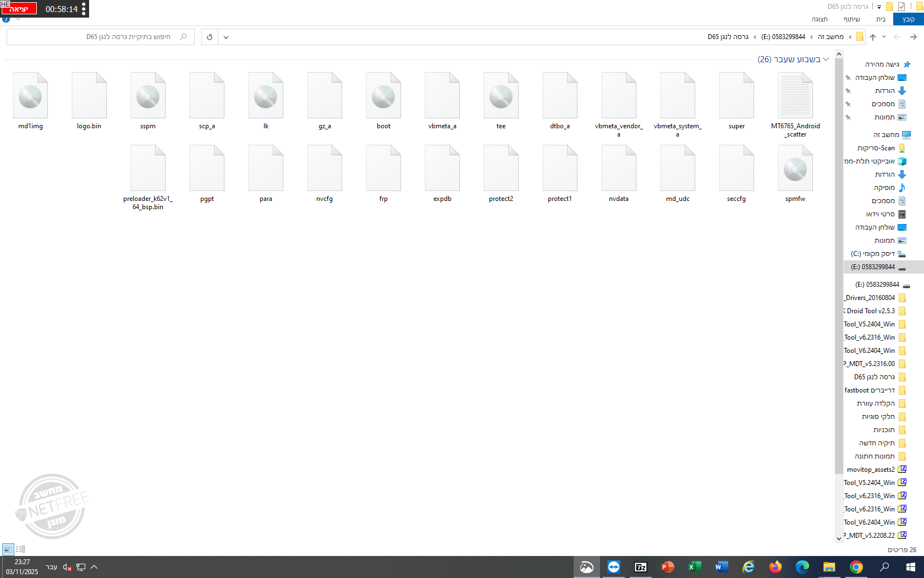The height and width of the screenshot is (578, 924).
Task: Click the New Folder quick access icon
Action: (889, 7)
